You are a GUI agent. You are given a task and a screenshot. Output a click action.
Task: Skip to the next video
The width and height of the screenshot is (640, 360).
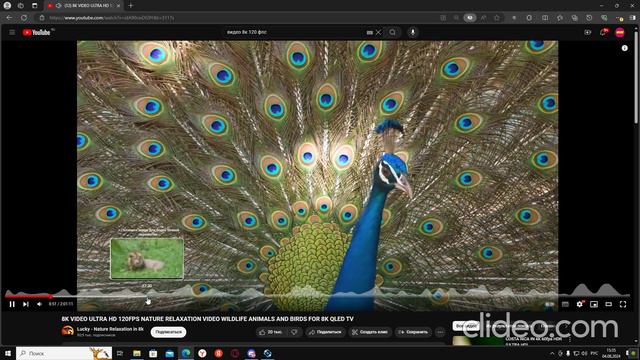click(26, 304)
